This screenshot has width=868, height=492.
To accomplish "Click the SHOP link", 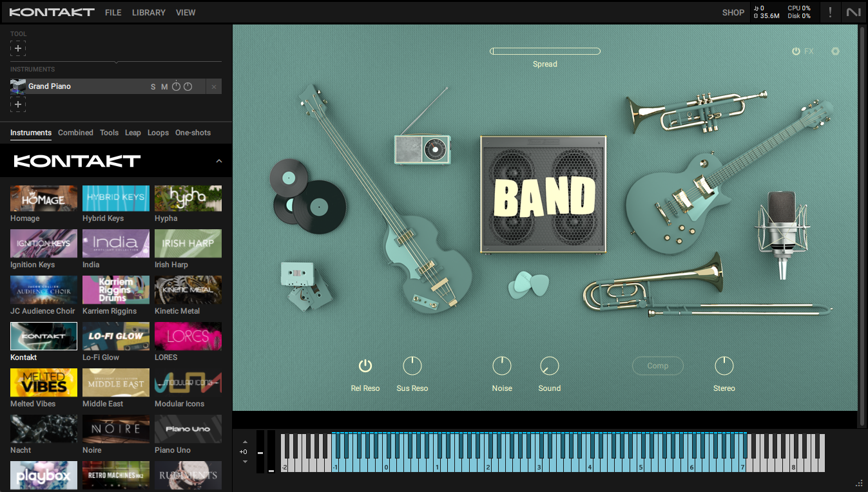I will click(733, 12).
